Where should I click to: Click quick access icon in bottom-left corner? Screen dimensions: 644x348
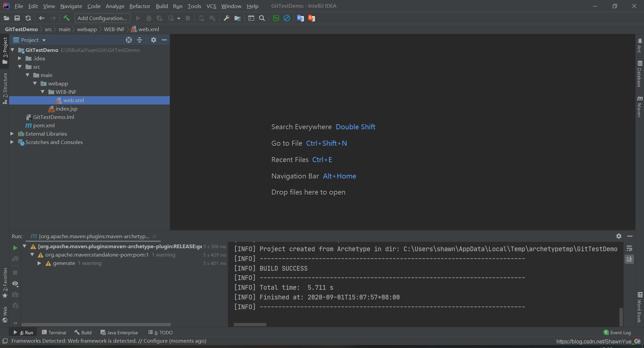point(5,341)
